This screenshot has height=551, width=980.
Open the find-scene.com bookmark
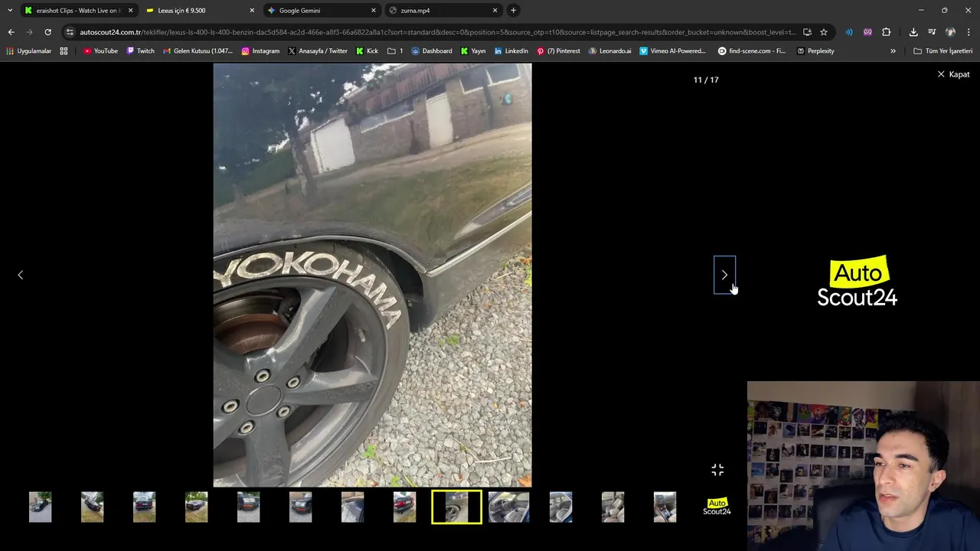click(752, 51)
